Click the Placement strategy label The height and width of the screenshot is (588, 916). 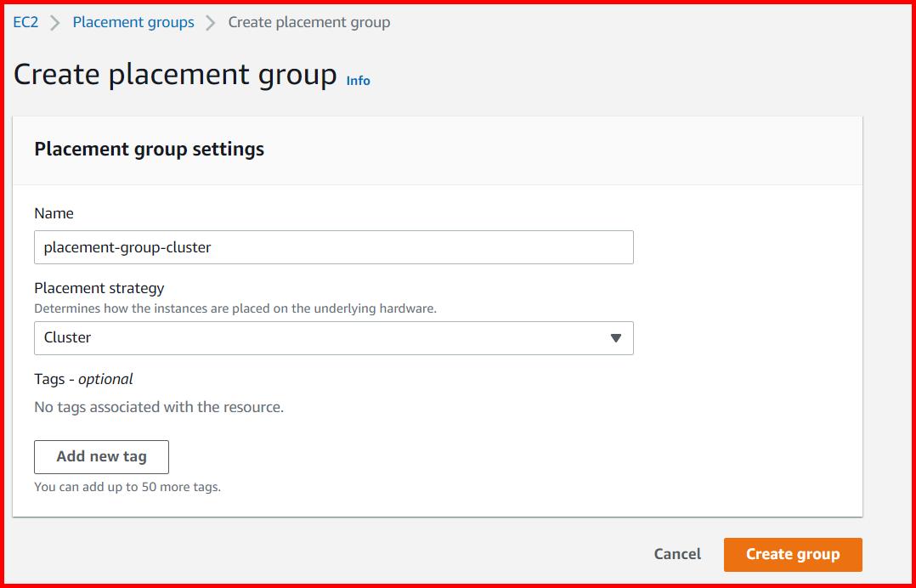tap(99, 288)
